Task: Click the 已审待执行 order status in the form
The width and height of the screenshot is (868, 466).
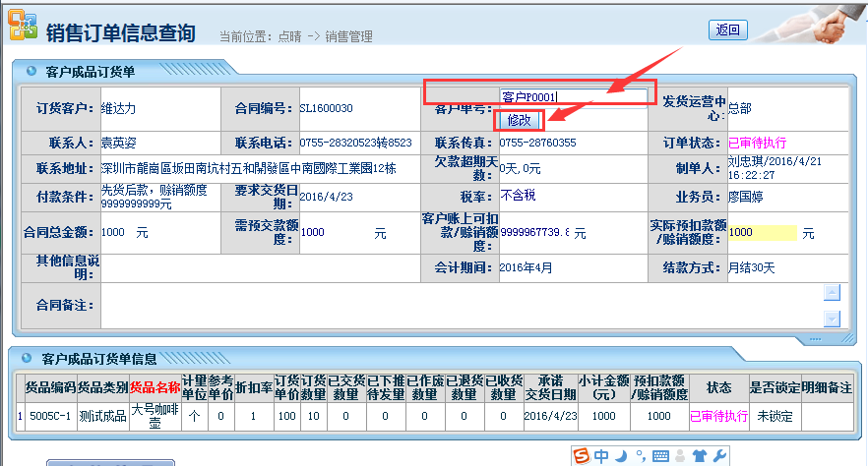Action: pyautogui.click(x=758, y=143)
